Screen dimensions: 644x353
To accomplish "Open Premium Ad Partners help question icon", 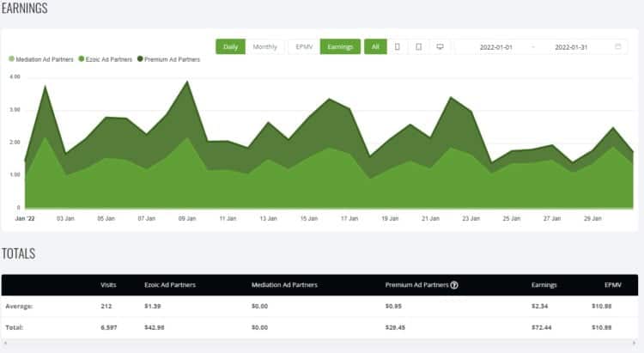I will (x=454, y=285).
